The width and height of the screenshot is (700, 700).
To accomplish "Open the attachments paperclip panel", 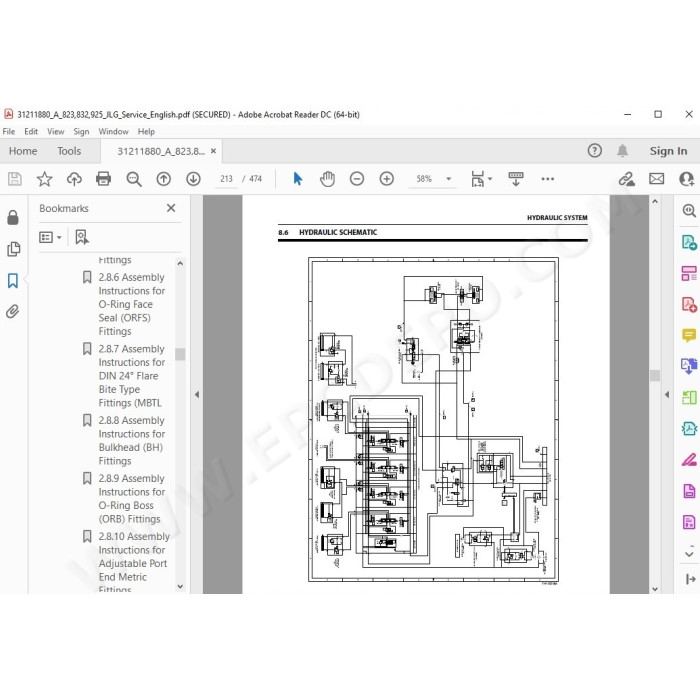I will 13,311.
